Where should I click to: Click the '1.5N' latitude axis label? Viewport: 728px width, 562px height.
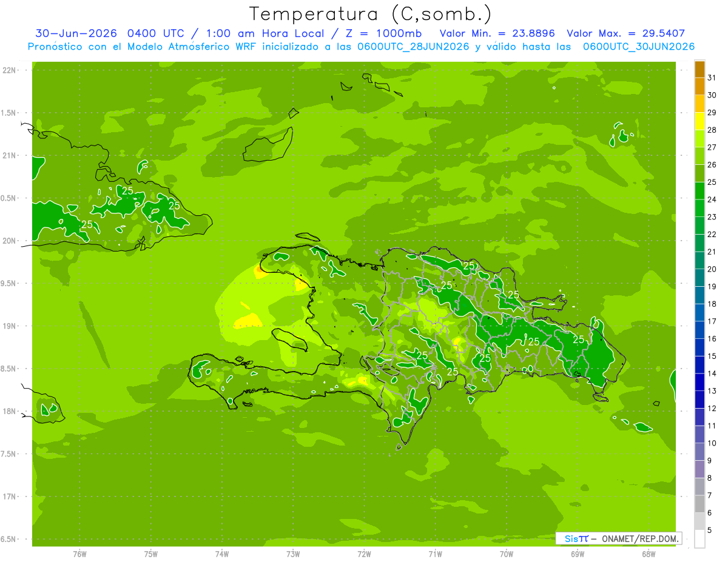(x=9, y=113)
